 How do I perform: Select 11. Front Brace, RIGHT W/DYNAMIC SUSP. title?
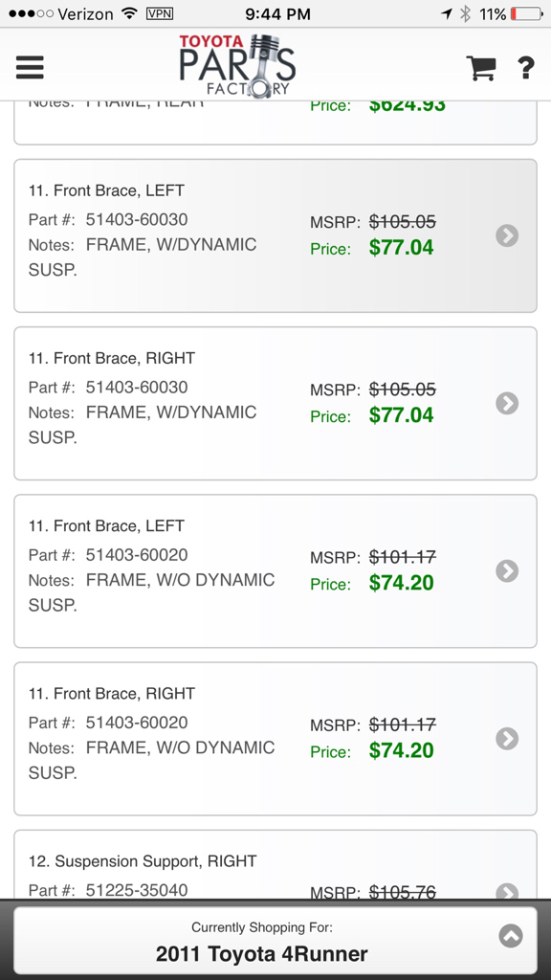tap(112, 358)
